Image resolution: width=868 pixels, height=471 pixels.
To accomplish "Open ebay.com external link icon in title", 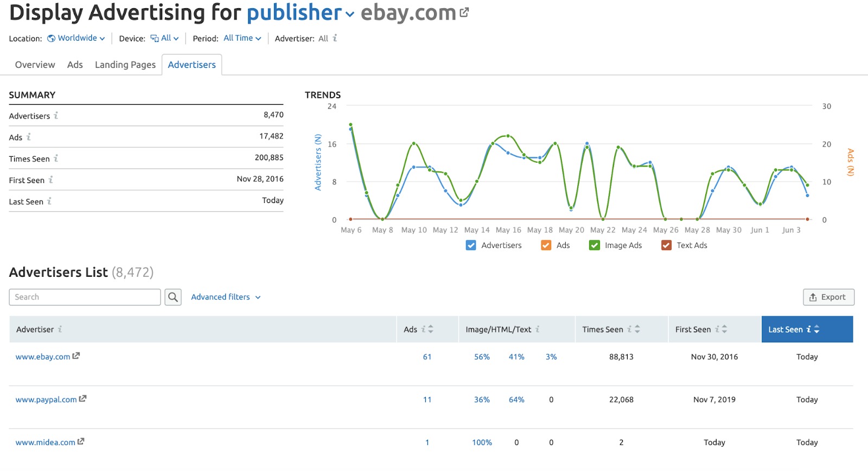I will (464, 12).
